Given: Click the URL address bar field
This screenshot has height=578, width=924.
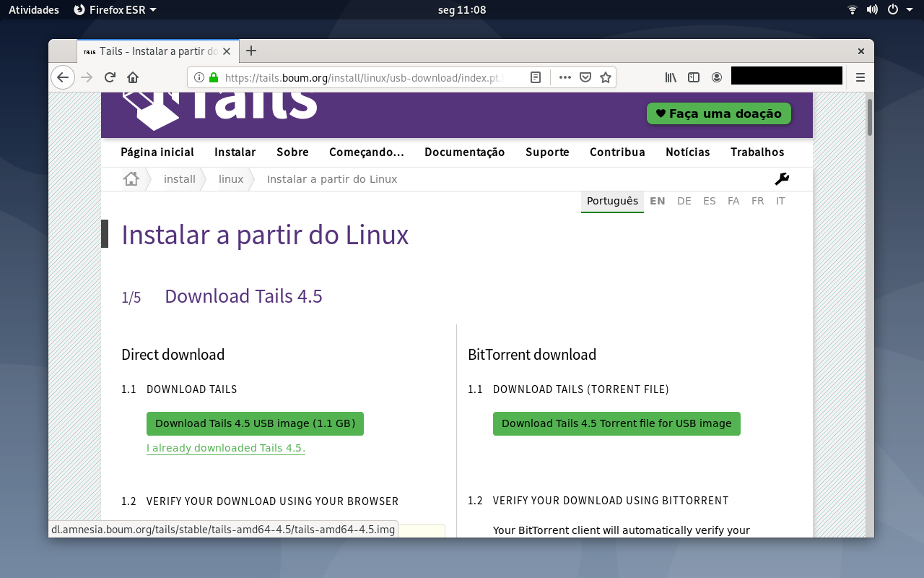Looking at the screenshot, I should (361, 77).
